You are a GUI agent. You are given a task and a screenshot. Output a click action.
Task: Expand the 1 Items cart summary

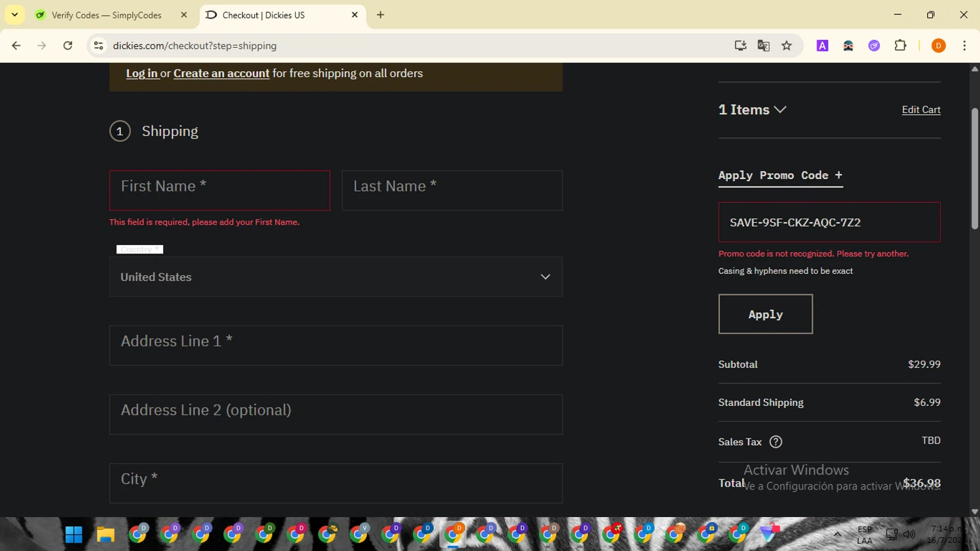pyautogui.click(x=752, y=110)
